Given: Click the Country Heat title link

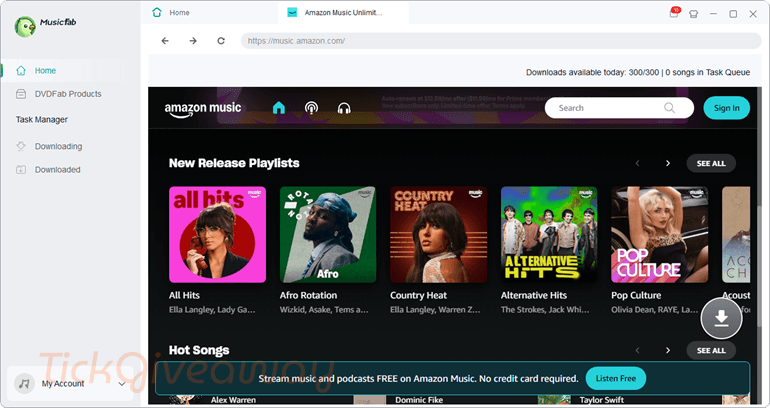Looking at the screenshot, I should (418, 296).
